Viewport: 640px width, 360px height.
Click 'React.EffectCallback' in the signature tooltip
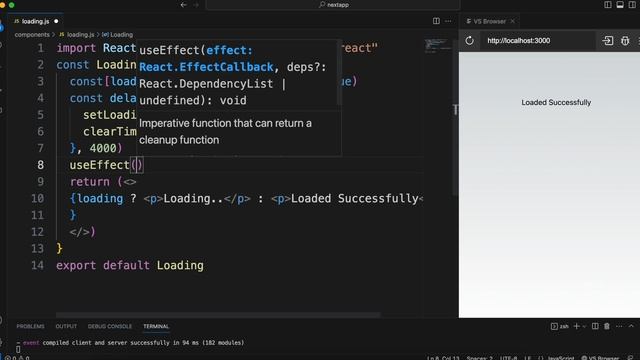click(206, 67)
